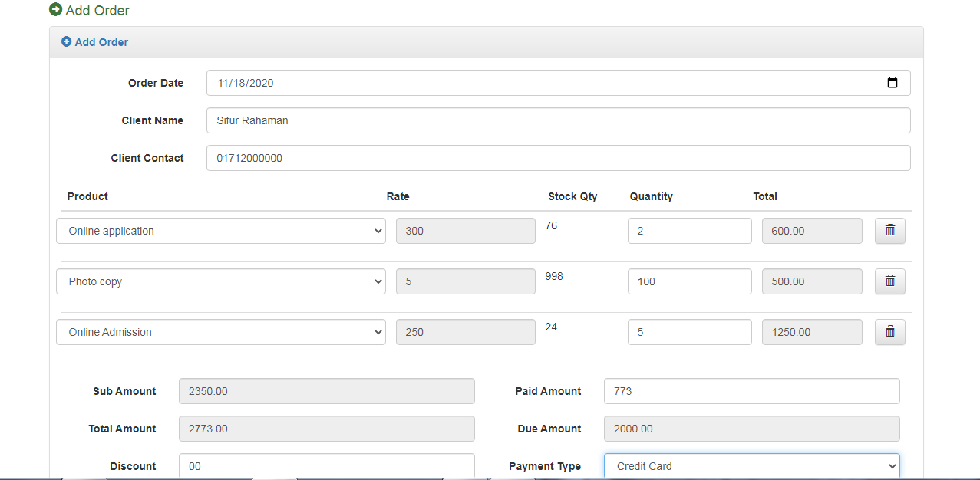Click quantity field for Online application
This screenshot has width=980, height=480.
689,231
